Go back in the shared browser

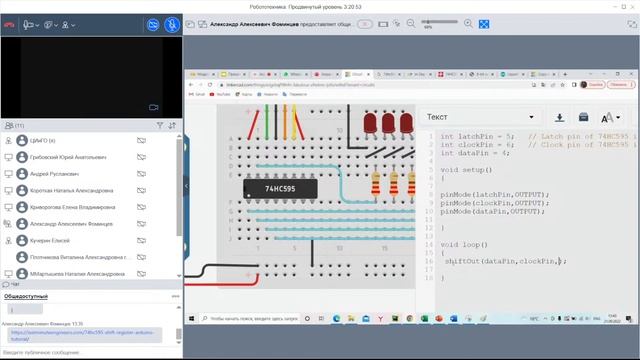191,84
